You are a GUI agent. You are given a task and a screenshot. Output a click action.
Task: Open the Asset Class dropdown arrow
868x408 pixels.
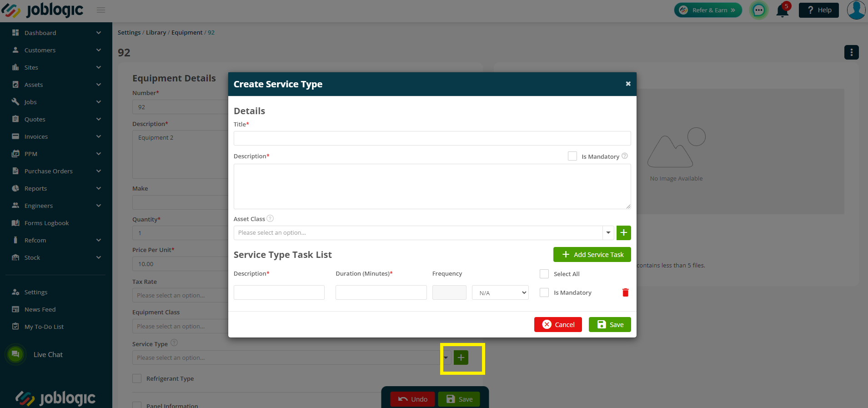[608, 233]
